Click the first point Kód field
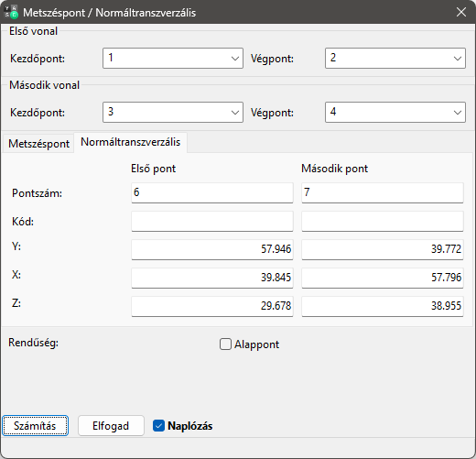476x459 pixels. (x=212, y=221)
